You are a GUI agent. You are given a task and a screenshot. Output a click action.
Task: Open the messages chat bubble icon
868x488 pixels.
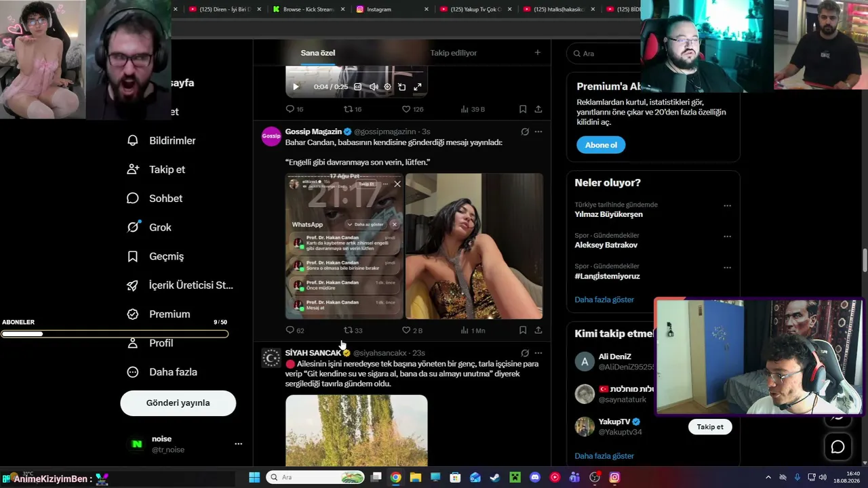click(x=838, y=447)
